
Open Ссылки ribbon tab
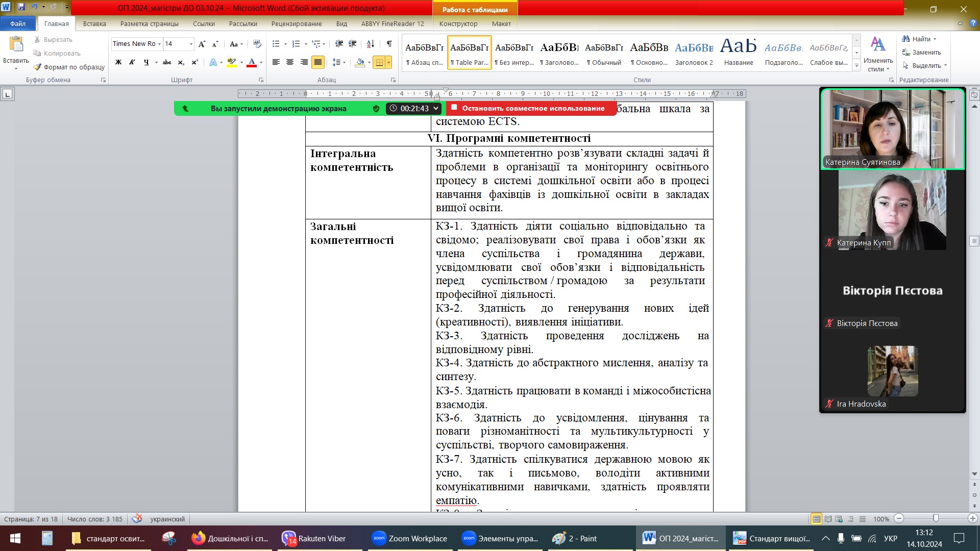click(204, 23)
